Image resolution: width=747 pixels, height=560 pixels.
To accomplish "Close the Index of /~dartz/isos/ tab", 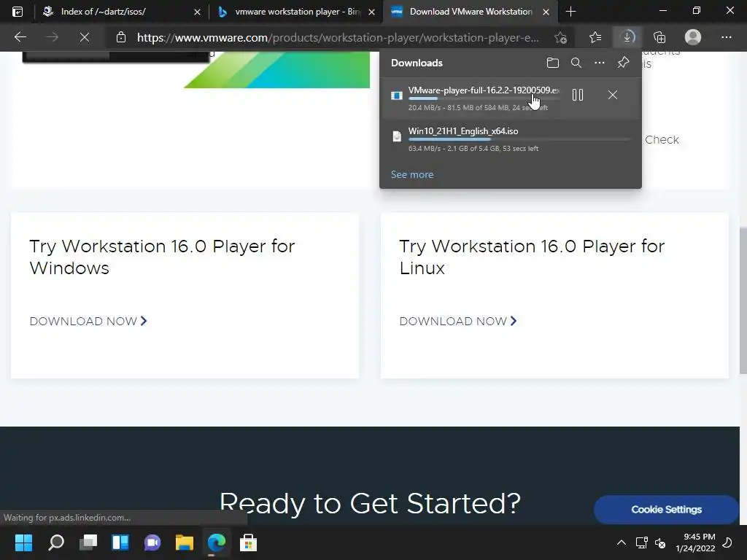I will click(197, 12).
